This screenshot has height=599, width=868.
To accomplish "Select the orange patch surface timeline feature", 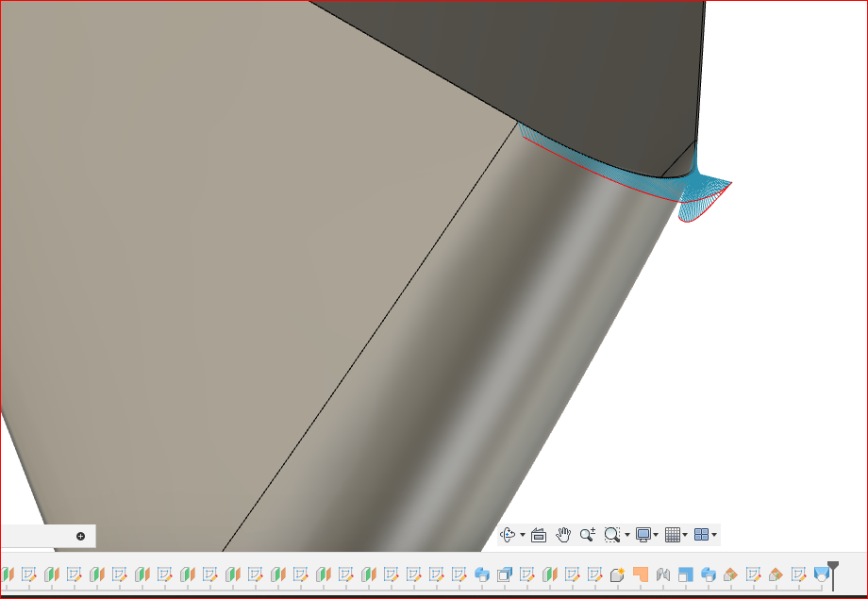I will pos(641,574).
